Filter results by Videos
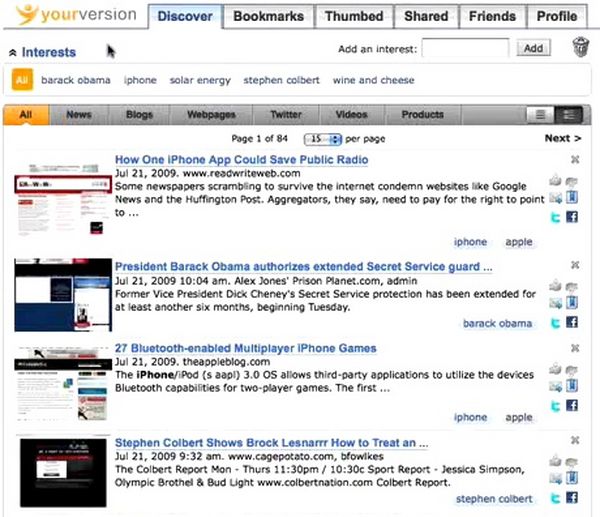This screenshot has height=517, width=600. (x=351, y=114)
